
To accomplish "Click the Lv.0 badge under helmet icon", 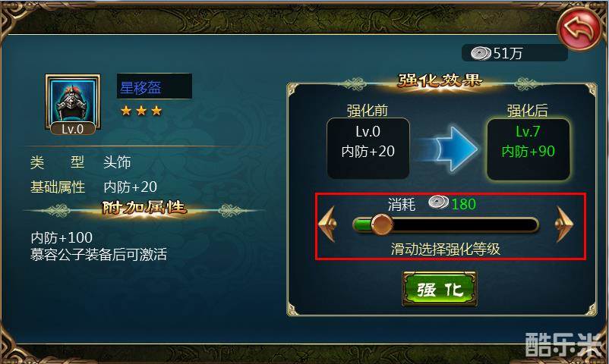I will pyautogui.click(x=73, y=129).
